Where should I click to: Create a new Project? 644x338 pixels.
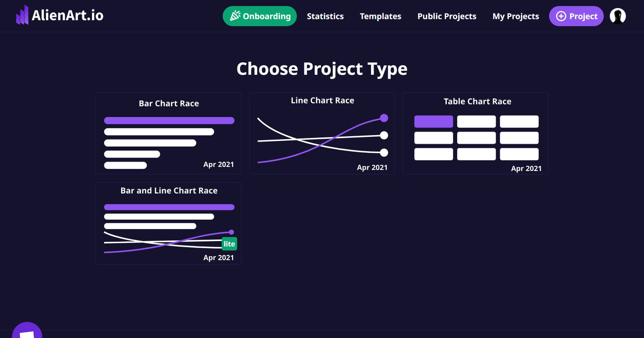(576, 16)
